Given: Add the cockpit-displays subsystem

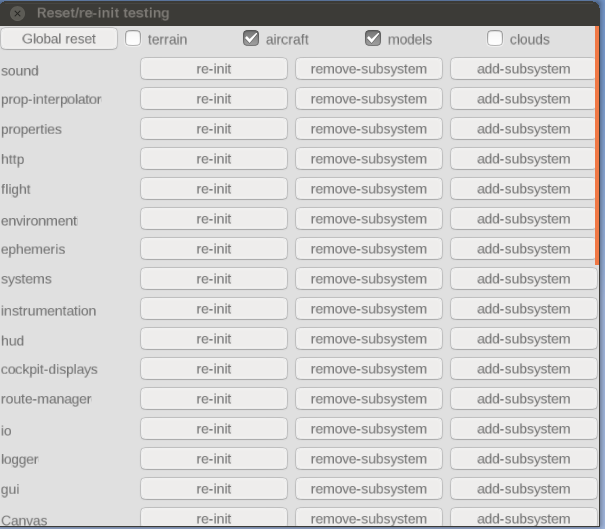Looking at the screenshot, I should pyautogui.click(x=523, y=369).
